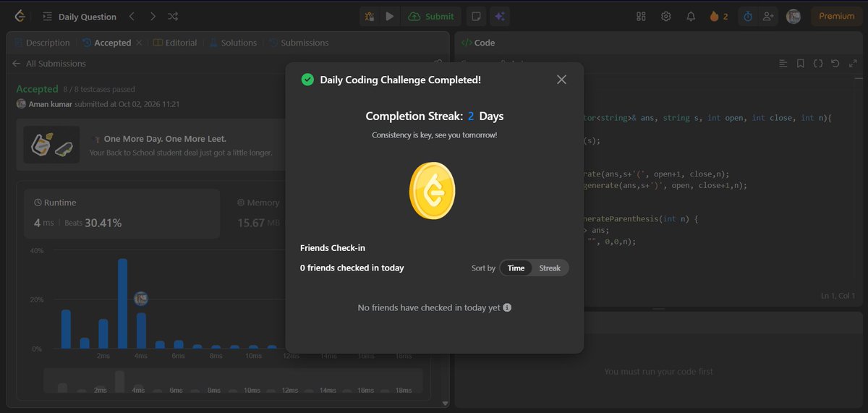
Task: Open the Submissions tab
Action: point(298,43)
